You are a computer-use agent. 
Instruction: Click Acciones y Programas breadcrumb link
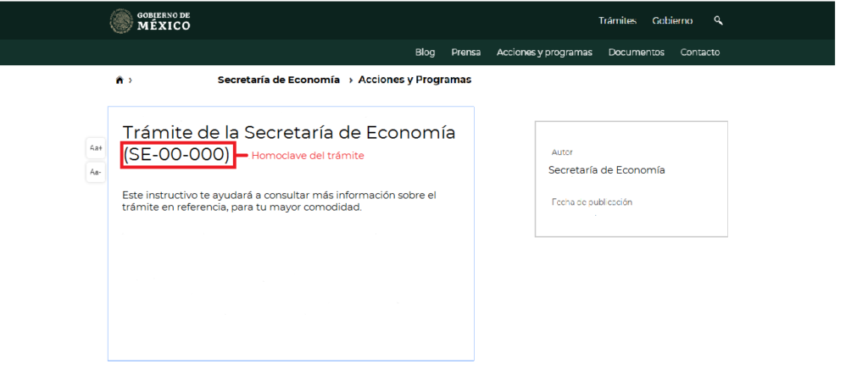415,80
